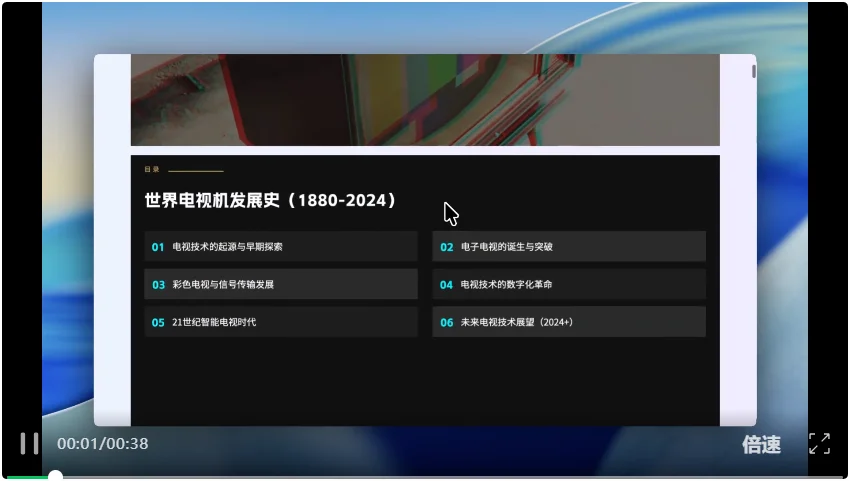849x481 pixels.
Task: Click the page scrollbar thumb at right
Action: coord(753,71)
